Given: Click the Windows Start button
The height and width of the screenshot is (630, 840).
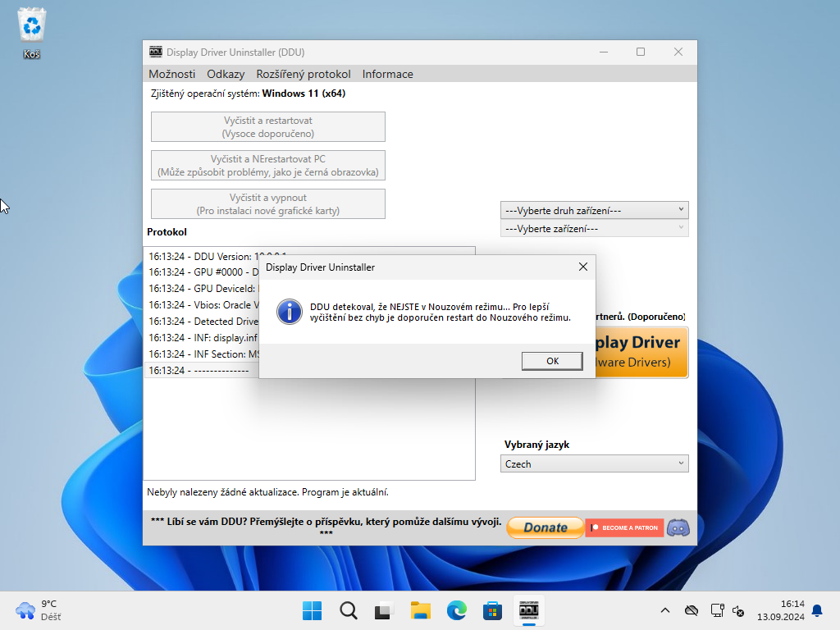Looking at the screenshot, I should 312,610.
